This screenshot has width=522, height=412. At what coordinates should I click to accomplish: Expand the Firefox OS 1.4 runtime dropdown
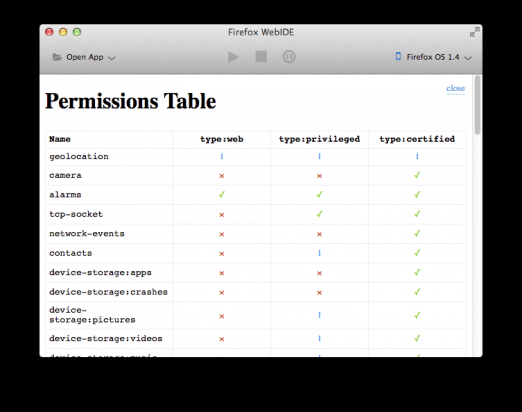point(433,57)
